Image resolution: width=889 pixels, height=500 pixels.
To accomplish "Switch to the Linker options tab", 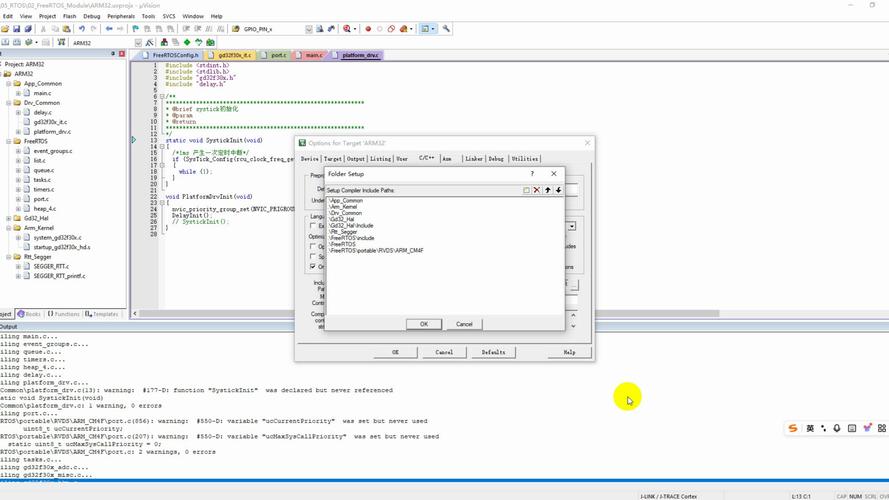I will [473, 159].
